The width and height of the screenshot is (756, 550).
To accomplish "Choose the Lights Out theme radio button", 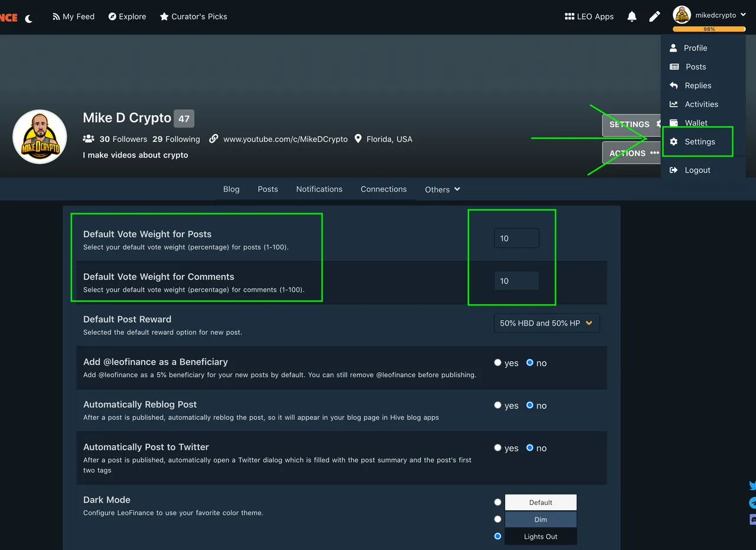I will (x=498, y=536).
